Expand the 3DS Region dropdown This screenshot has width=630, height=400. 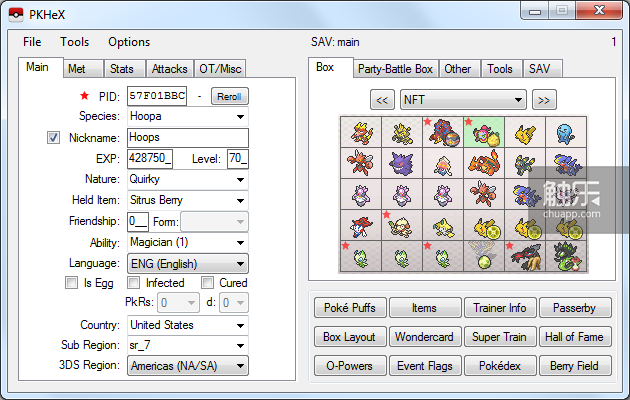point(188,366)
